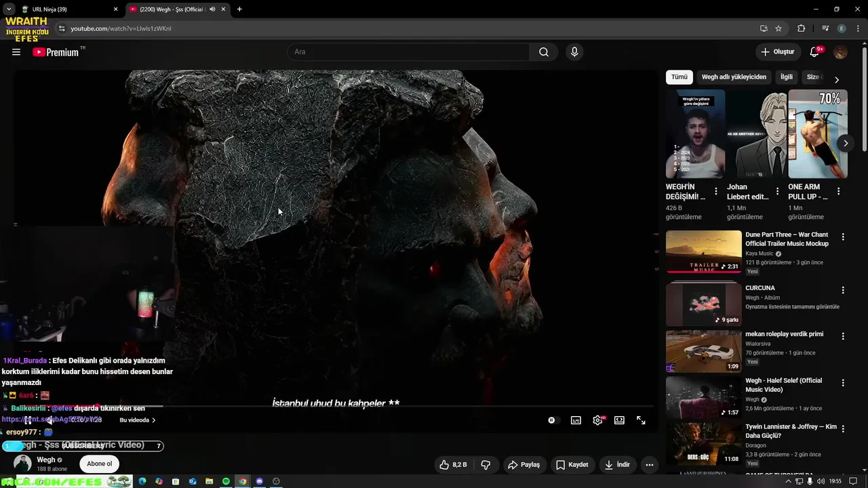Open options for Dune Part Three video
This screenshot has height=488, width=868.
click(x=843, y=237)
